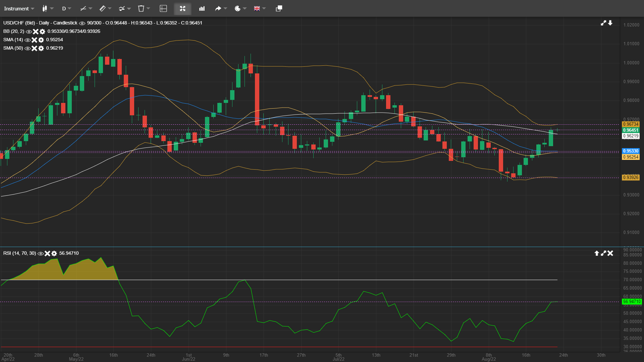
Task: Open the UK flag language dropdown
Action: [x=257, y=8]
